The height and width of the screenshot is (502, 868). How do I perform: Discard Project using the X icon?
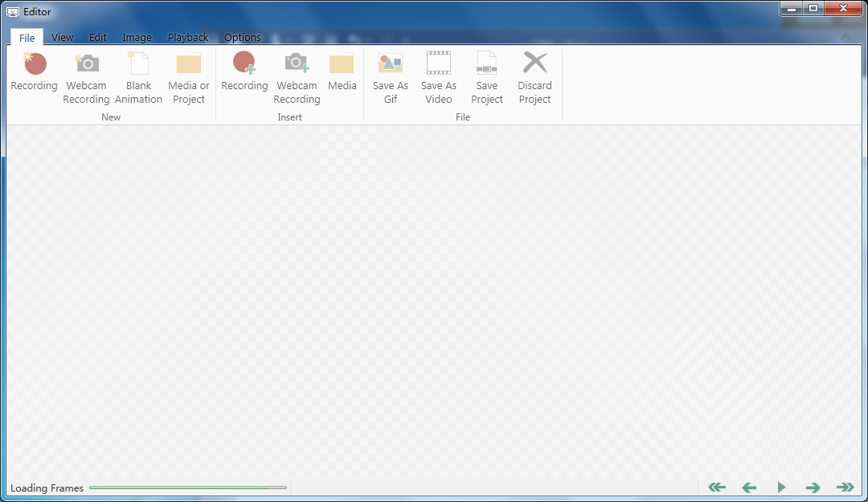click(534, 64)
